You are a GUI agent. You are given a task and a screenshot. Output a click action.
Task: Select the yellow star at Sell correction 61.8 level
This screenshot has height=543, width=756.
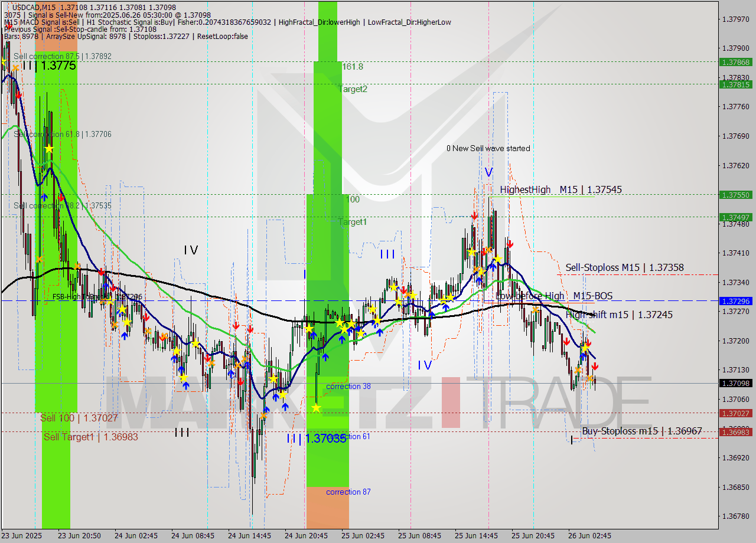48,149
